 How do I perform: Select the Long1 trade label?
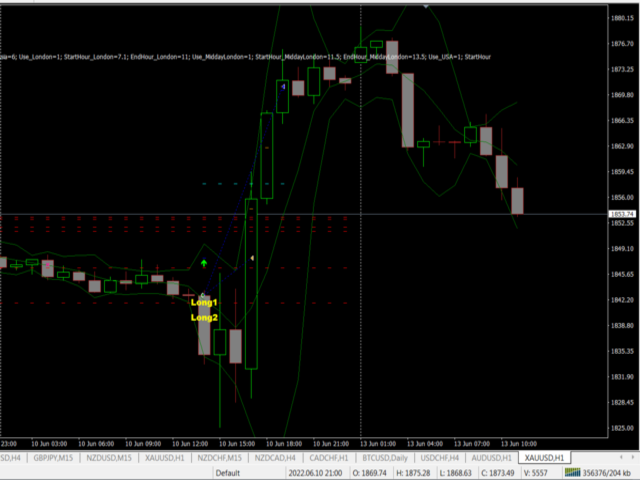[x=204, y=302]
